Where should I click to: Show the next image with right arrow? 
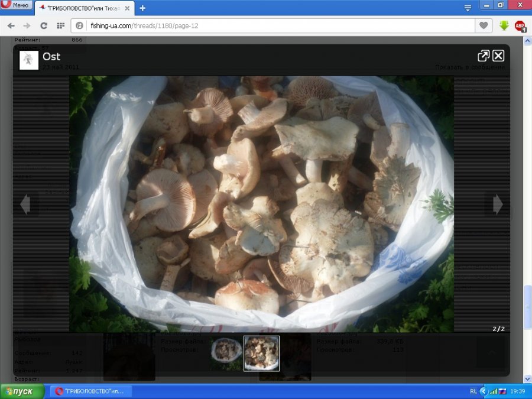(x=498, y=205)
